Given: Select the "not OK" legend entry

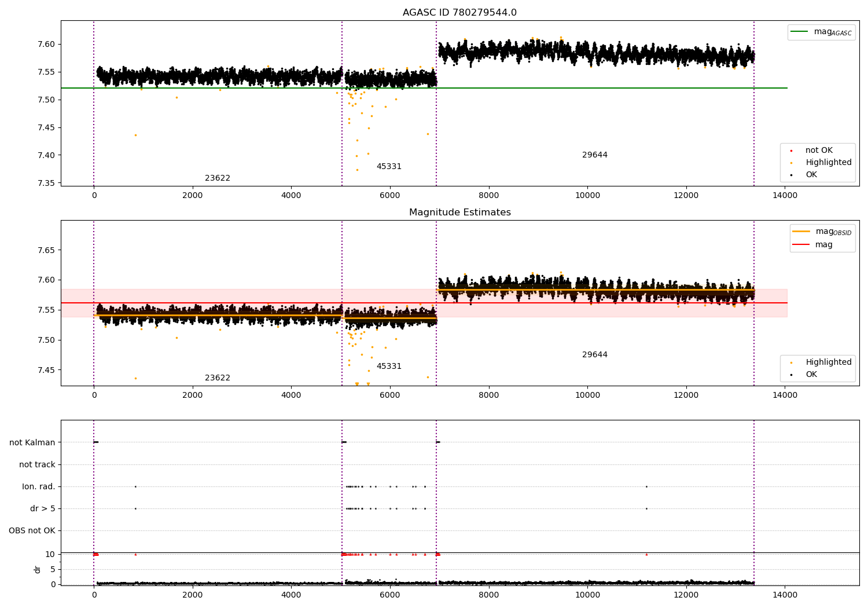Looking at the screenshot, I should (819, 151).
